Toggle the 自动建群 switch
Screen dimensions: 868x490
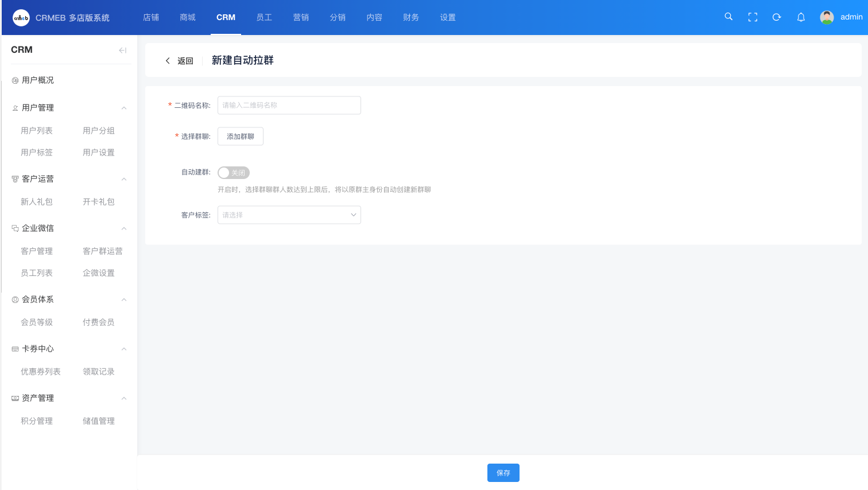(x=234, y=173)
